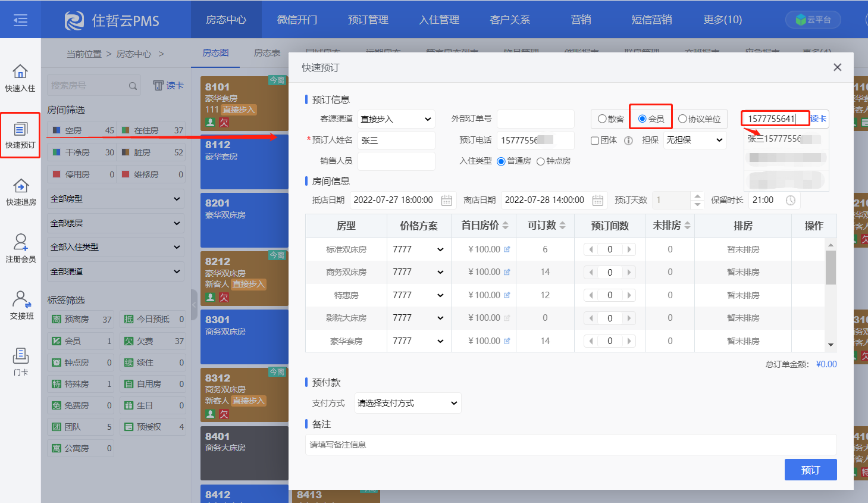Image resolution: width=868 pixels, height=503 pixels.
Task: Decrease 预订间数 for 豪华套房
Action: coord(591,341)
